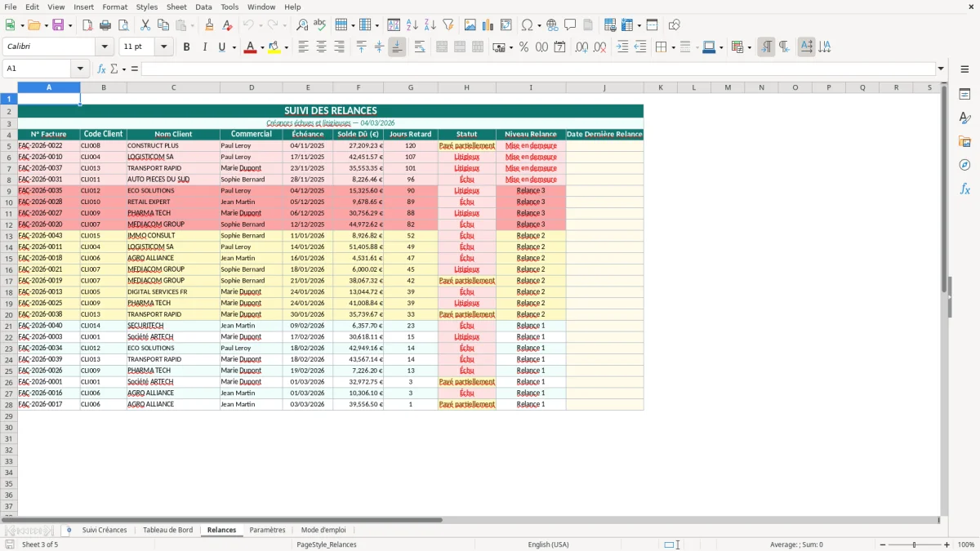
Task: Click PageStyle_Relances in status bar
Action: (x=327, y=544)
